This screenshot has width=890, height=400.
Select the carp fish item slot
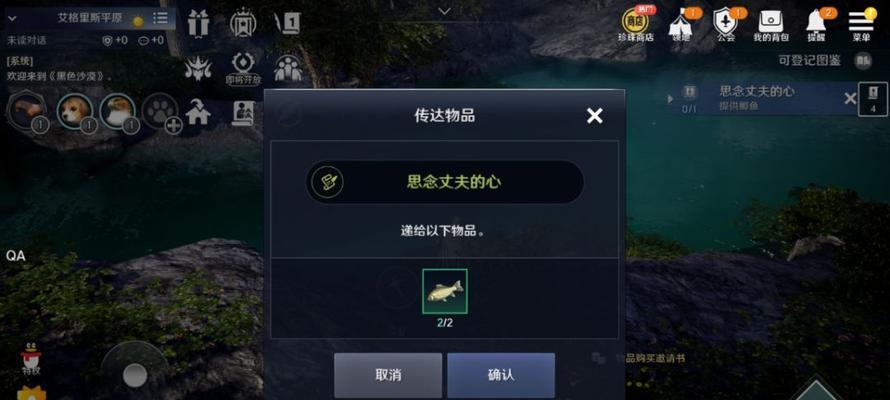click(445, 291)
